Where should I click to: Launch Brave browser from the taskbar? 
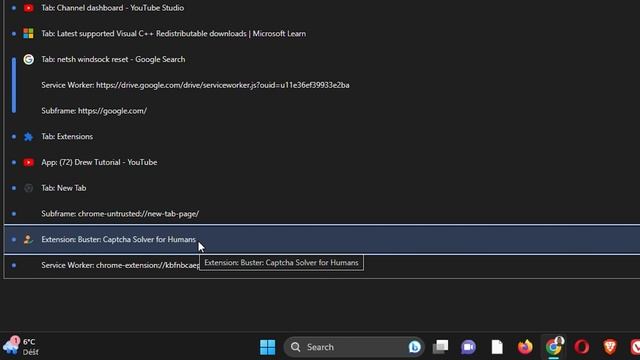tap(610, 347)
